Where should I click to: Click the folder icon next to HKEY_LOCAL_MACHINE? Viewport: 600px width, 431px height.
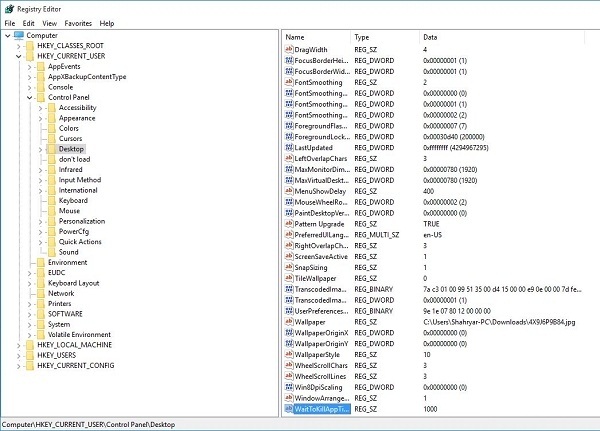point(29,345)
